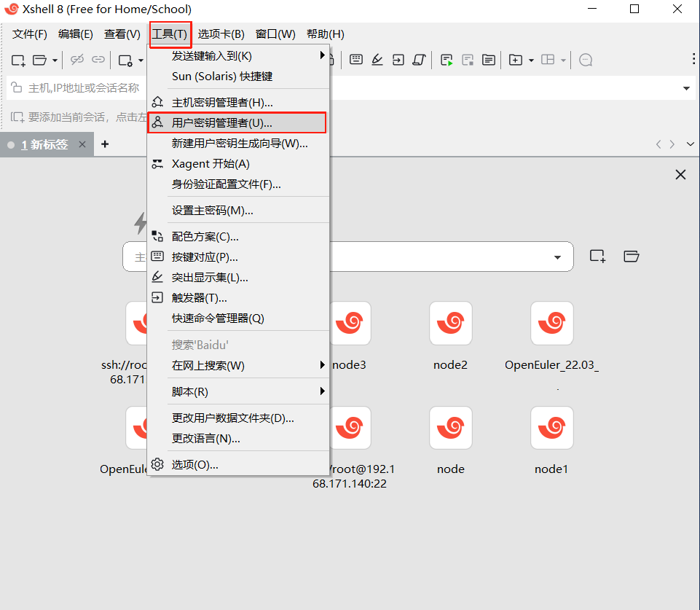Click the key mapping keyboard toolbar icon
This screenshot has width=700, height=610.
[x=355, y=59]
